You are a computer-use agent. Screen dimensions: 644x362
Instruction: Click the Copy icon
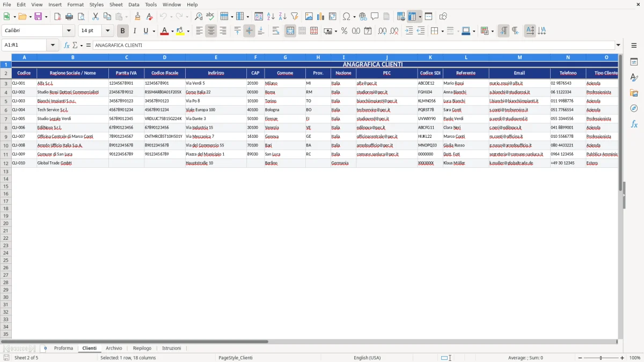click(x=107, y=17)
